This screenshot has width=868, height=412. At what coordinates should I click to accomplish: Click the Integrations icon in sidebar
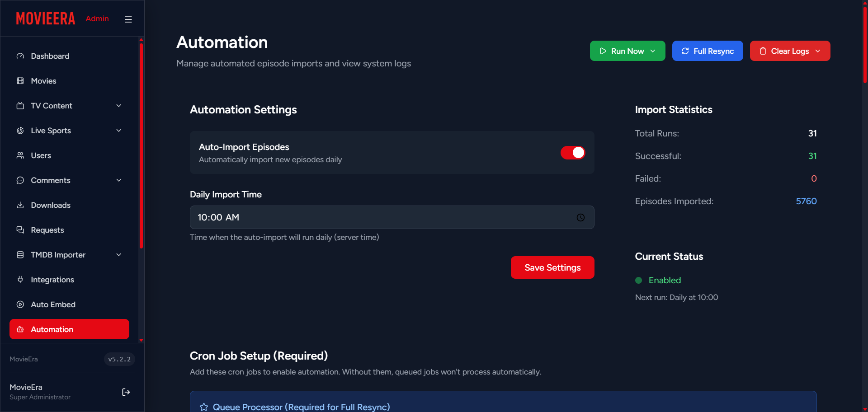point(20,280)
